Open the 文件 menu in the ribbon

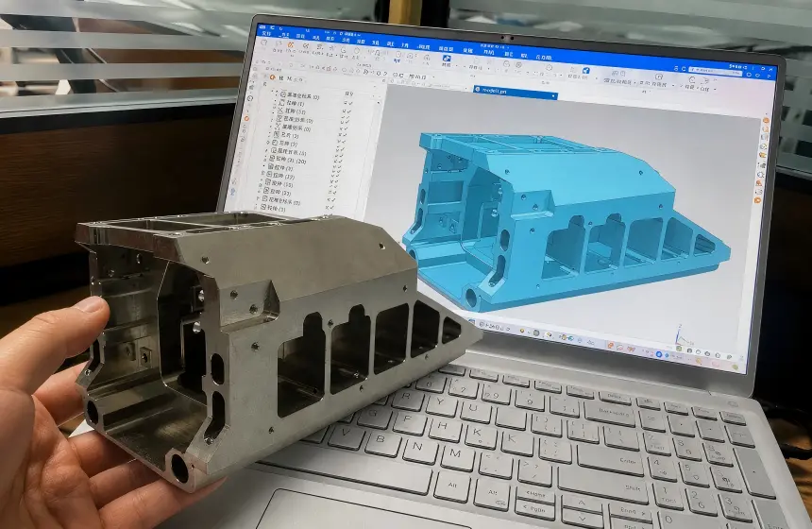[x=266, y=34]
